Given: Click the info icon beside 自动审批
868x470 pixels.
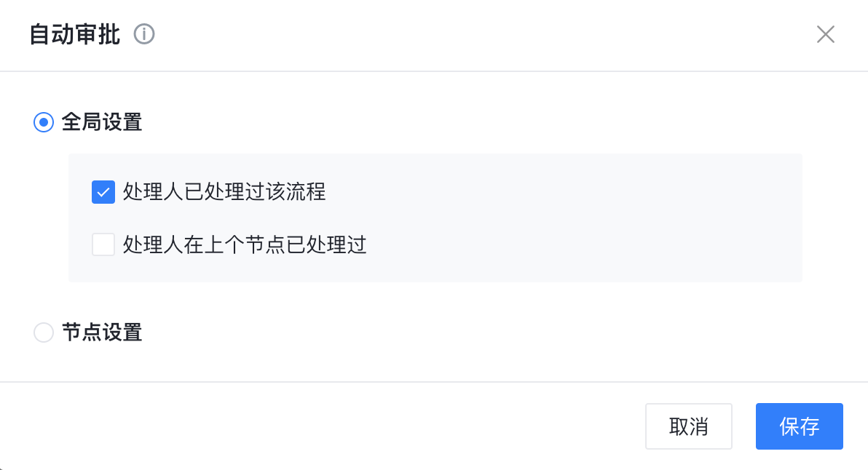Looking at the screenshot, I should [x=145, y=34].
